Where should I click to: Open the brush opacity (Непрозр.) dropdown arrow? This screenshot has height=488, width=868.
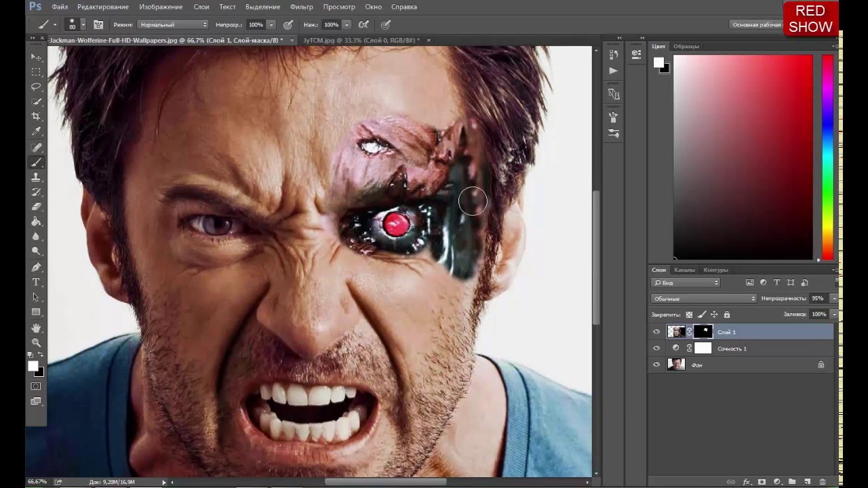(271, 24)
